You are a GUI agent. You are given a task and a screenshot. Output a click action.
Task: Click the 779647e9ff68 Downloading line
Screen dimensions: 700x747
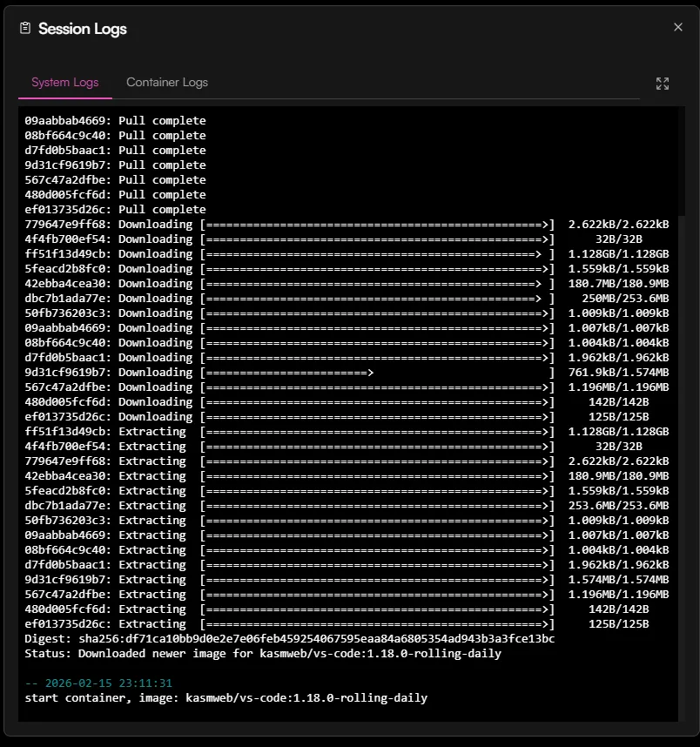coord(347,224)
